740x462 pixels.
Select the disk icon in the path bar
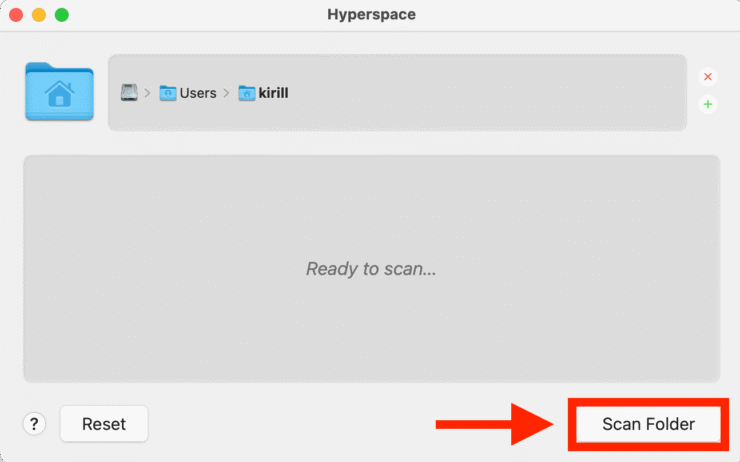[x=129, y=92]
